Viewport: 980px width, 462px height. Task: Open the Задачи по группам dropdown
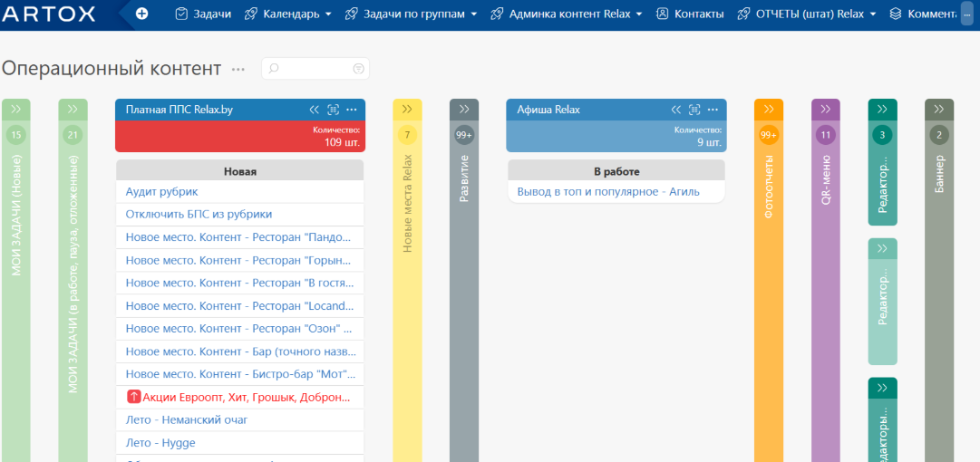coord(412,14)
